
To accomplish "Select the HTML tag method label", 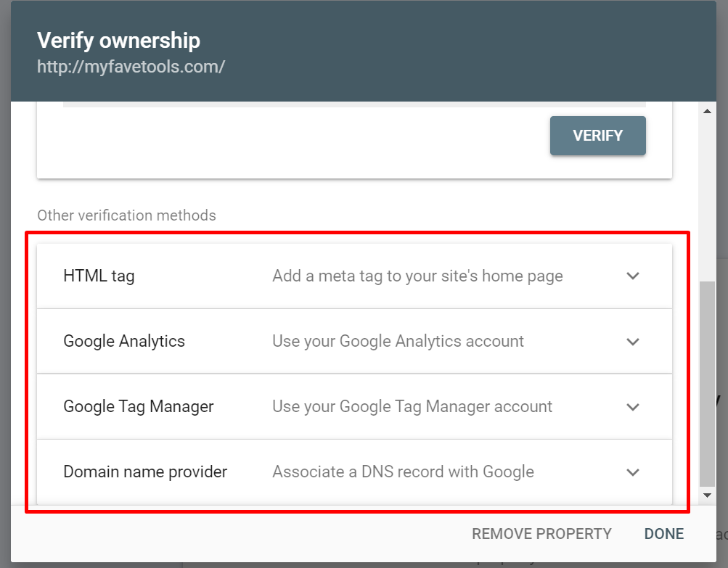I will [99, 276].
